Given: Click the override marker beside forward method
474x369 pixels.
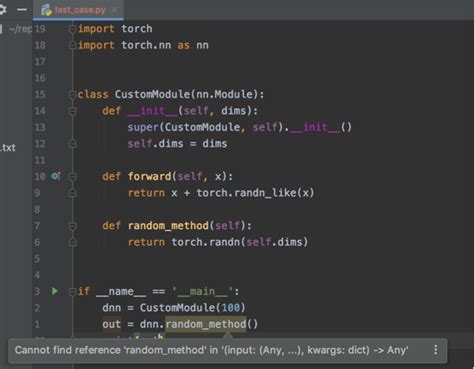Looking at the screenshot, I should point(56,176).
